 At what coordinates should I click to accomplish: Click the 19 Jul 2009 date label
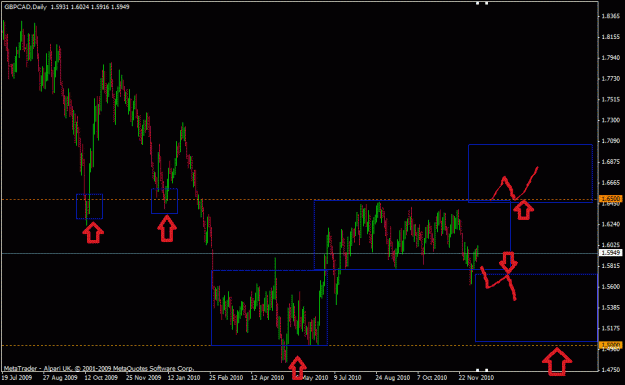tap(17, 377)
